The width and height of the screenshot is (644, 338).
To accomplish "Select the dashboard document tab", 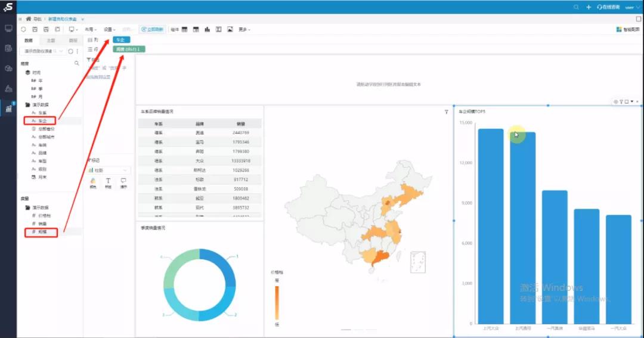I will (63, 19).
